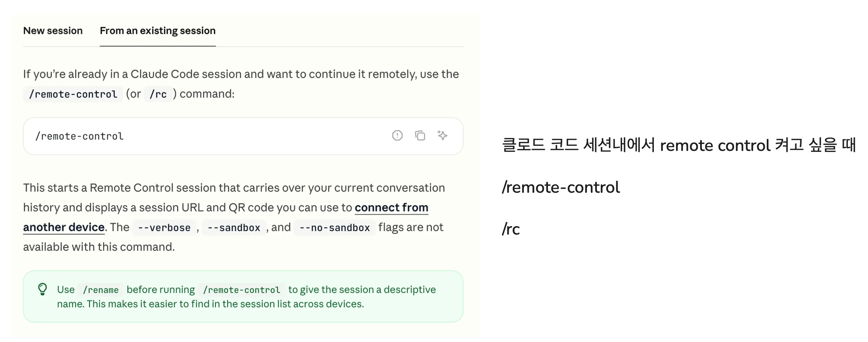Screen dimensions: 868x342
Task: Click the copy icon to copy /remote-control command
Action: 420,136
